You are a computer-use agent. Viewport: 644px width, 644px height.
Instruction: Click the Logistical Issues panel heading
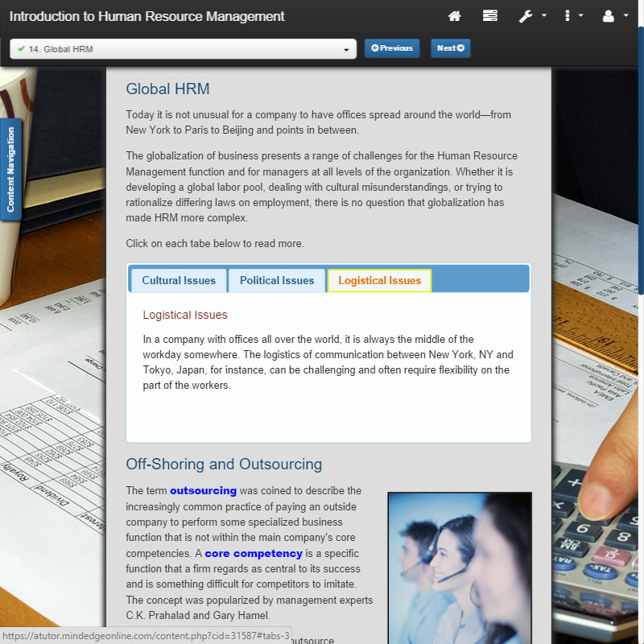pyautogui.click(x=185, y=315)
